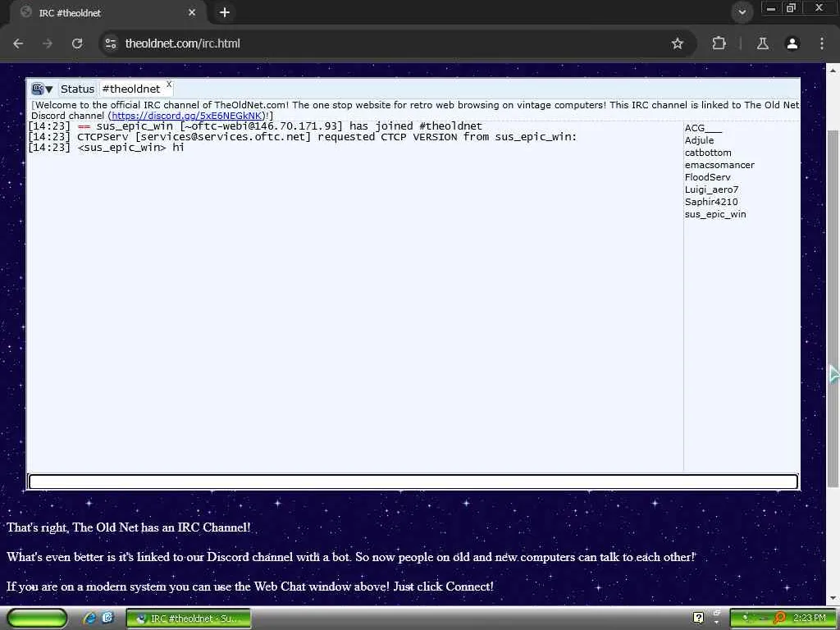Select user Saphir4210 in the nick list
Screen dimensions: 840x630
pyautogui.click(x=711, y=202)
